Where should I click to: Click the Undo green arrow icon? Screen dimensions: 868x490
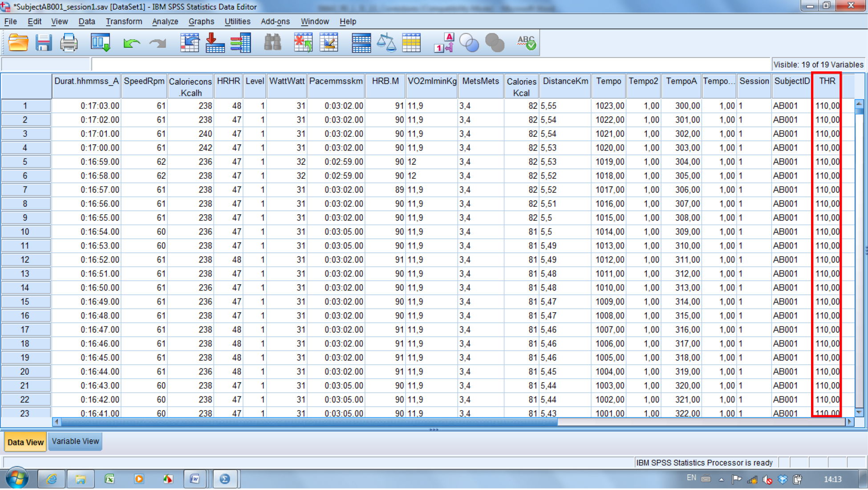click(131, 43)
